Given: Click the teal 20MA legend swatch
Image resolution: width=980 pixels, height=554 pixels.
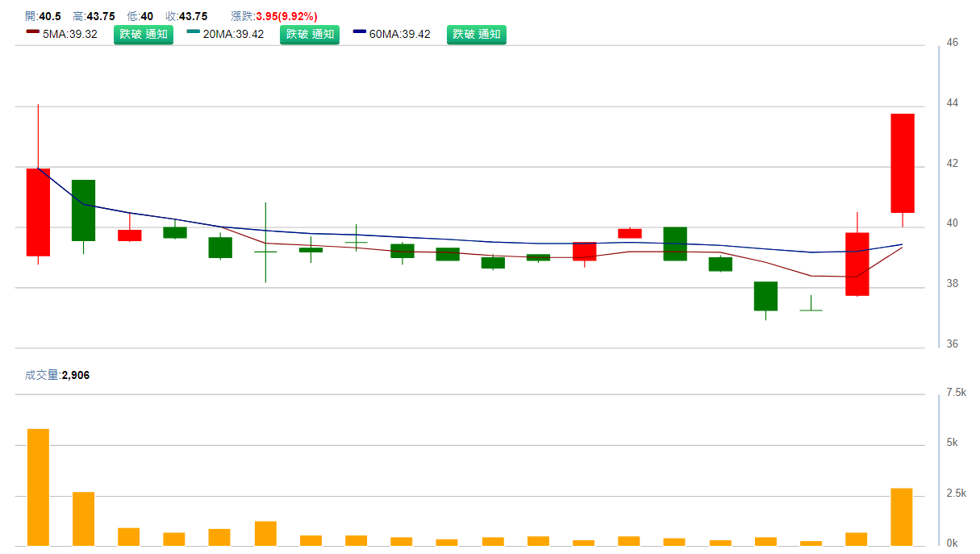Looking at the screenshot, I should (x=193, y=31).
